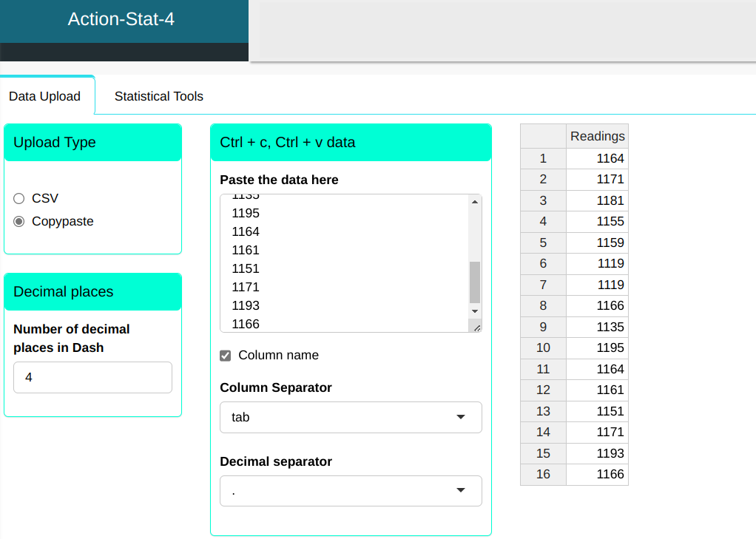Click the 1195 value in row 10

597,348
